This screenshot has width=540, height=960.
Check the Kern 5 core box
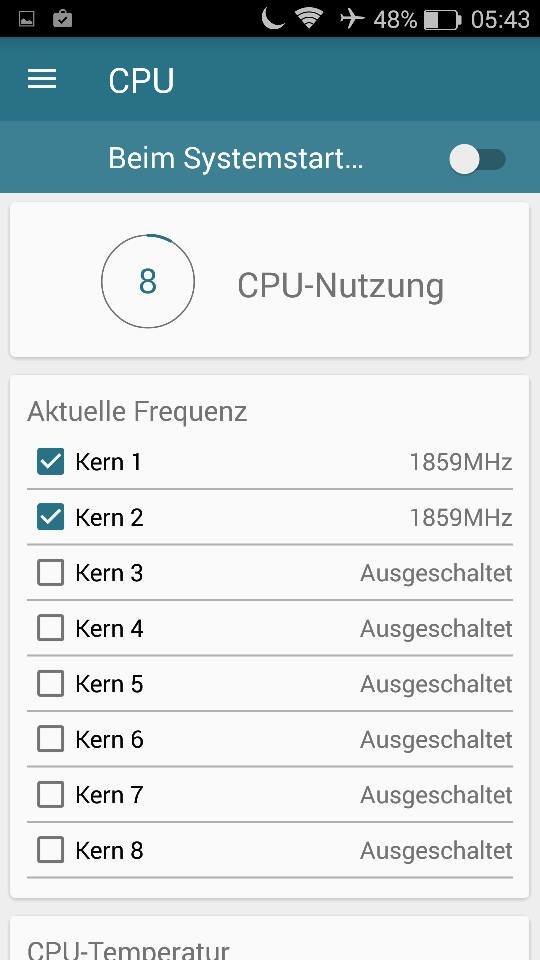50,684
